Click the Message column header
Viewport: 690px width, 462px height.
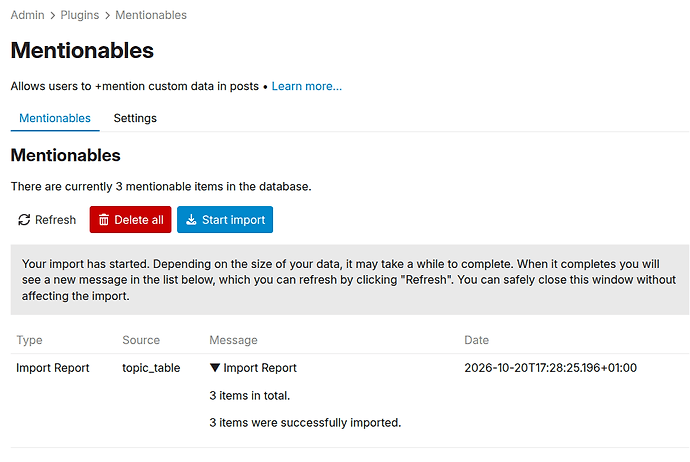pyautogui.click(x=233, y=340)
